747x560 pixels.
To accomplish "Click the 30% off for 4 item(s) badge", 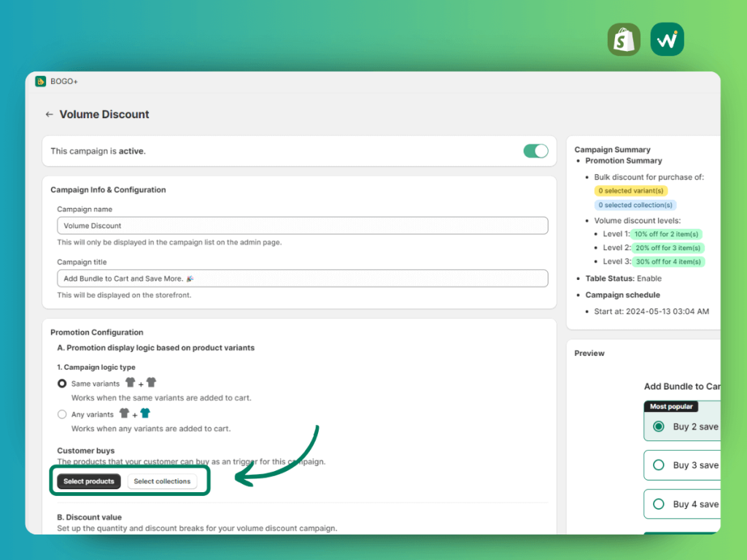I will tap(668, 262).
